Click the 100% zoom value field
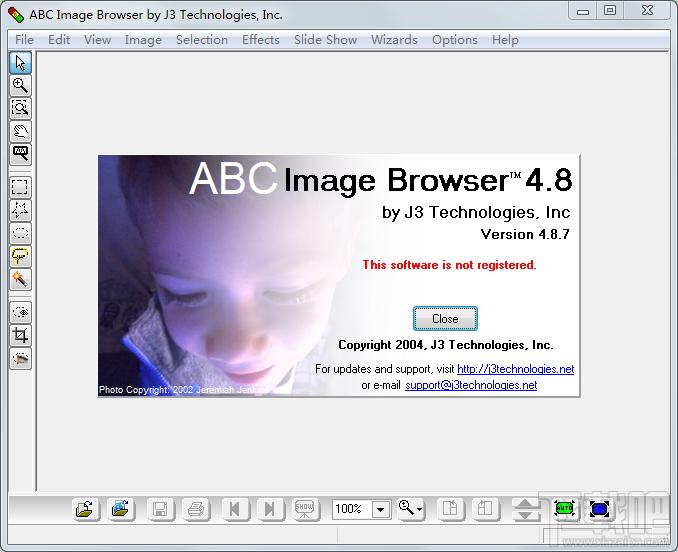The image size is (678, 552). (x=352, y=509)
